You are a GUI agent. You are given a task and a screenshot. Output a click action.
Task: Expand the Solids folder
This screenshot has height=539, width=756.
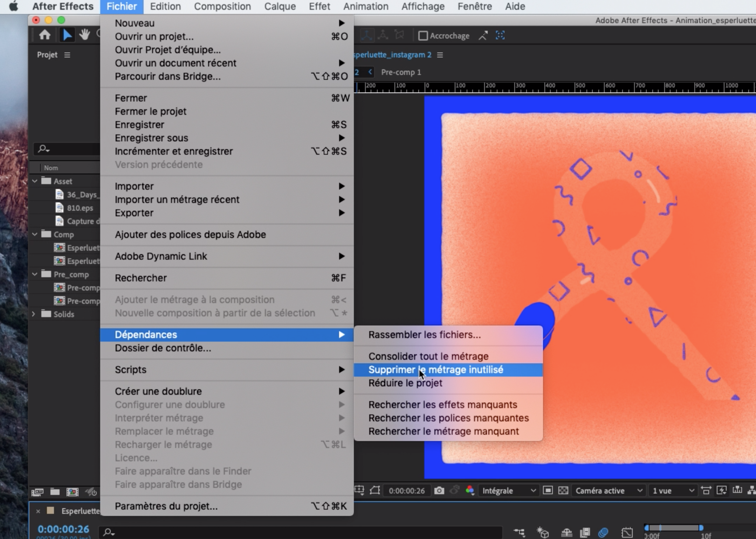pyautogui.click(x=34, y=314)
